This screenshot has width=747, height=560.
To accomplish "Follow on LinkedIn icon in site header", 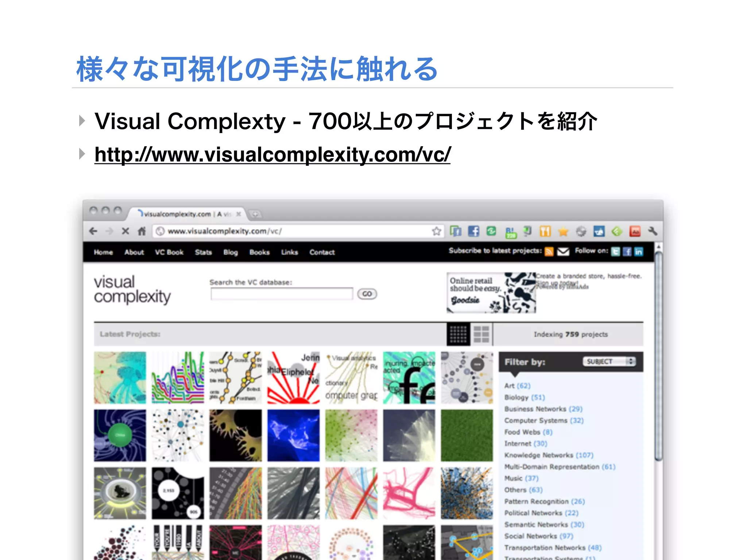I will [x=639, y=252].
